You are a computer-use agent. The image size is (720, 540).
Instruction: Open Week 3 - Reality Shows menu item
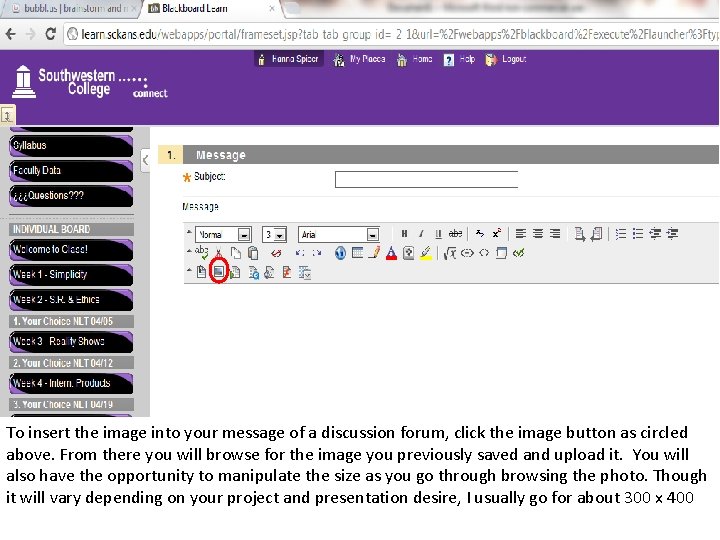(71, 342)
